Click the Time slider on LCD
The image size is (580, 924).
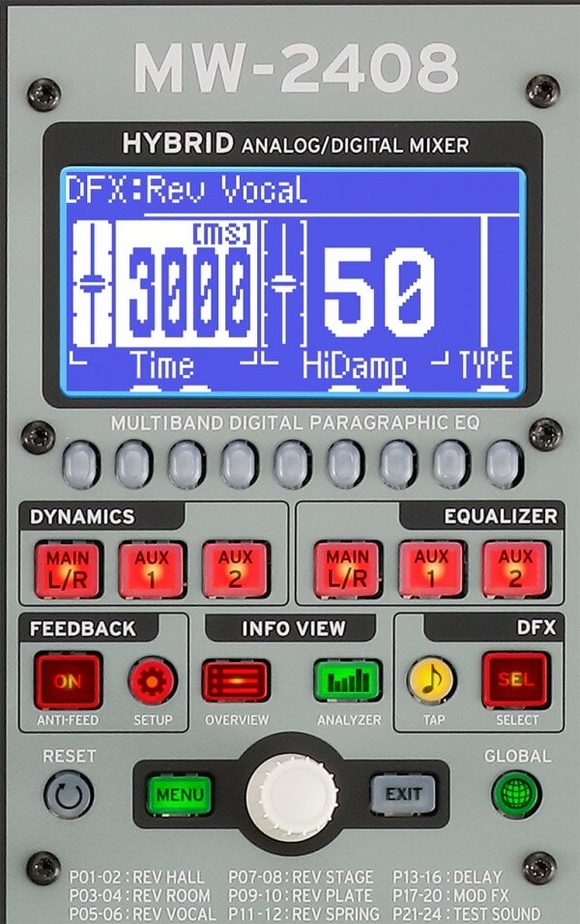pos(94,282)
